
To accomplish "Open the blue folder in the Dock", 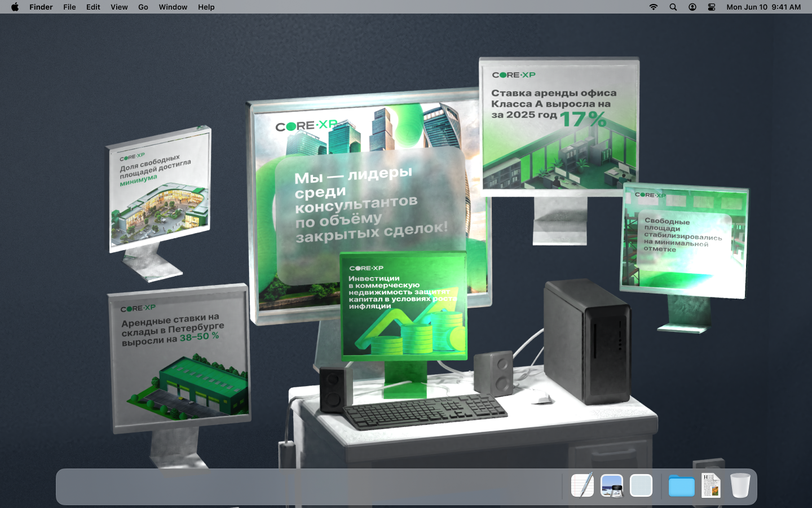I will tap(682, 485).
